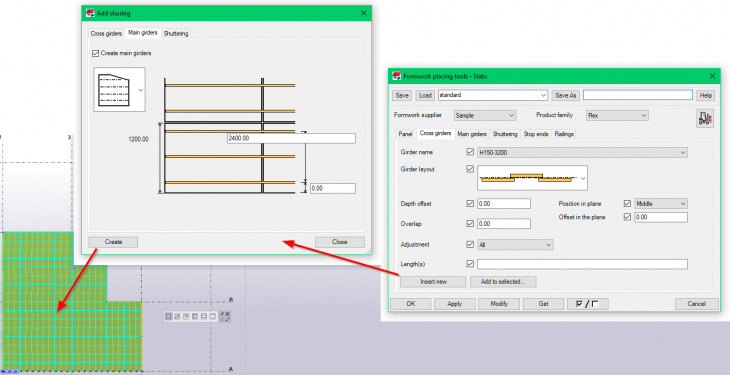
Task: Click the Depth offset input field
Action: 504,204
